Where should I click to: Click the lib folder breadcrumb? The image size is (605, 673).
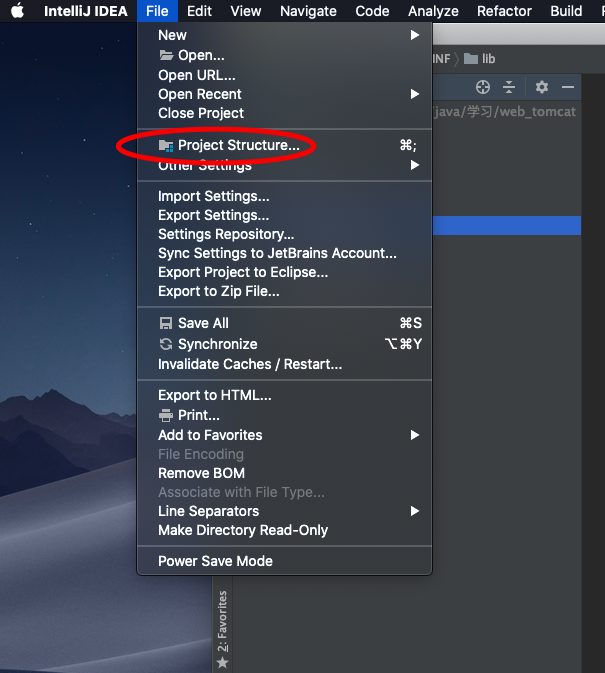pyautogui.click(x=480, y=58)
